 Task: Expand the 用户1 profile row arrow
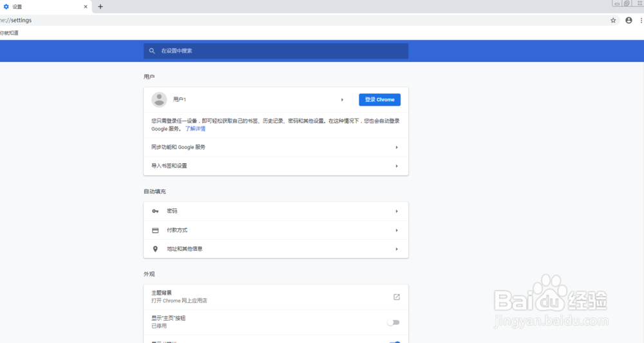pyautogui.click(x=342, y=99)
